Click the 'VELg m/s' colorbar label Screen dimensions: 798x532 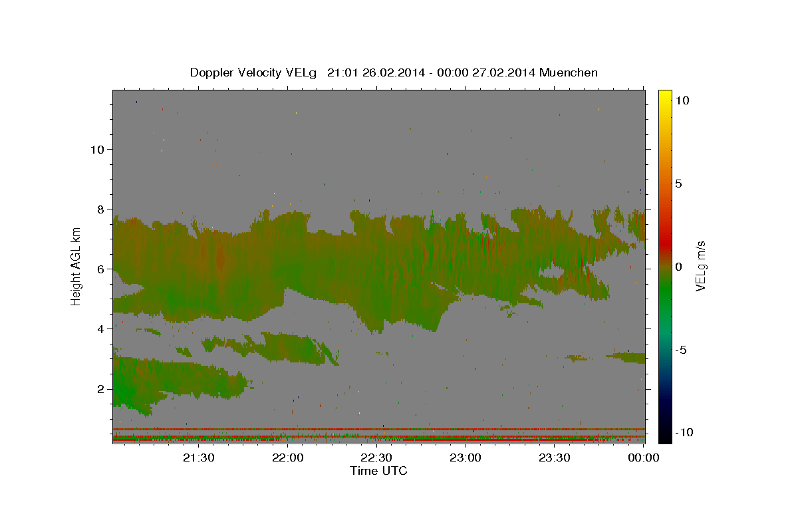tap(700, 266)
